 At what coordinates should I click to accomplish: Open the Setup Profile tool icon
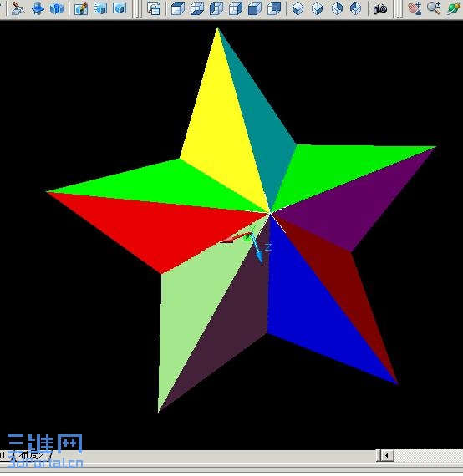[120, 8]
